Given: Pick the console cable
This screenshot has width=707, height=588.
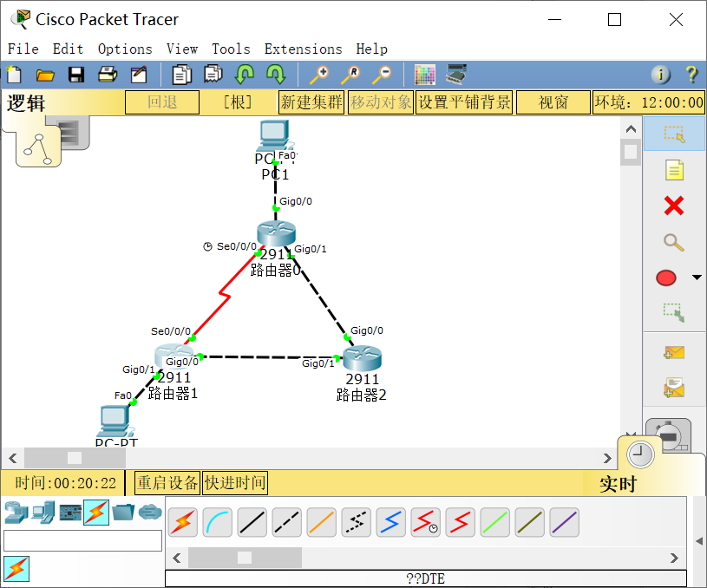Looking at the screenshot, I should click(218, 523).
